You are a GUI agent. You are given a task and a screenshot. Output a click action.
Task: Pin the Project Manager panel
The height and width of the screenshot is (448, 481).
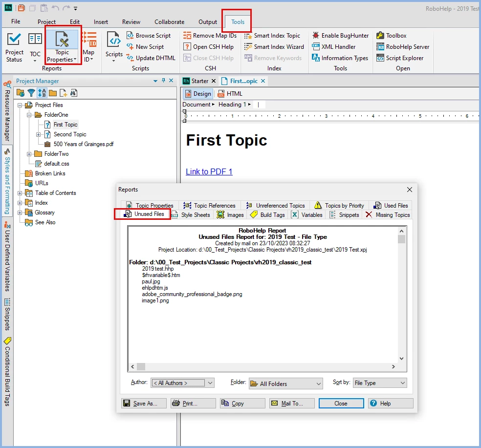(163, 80)
